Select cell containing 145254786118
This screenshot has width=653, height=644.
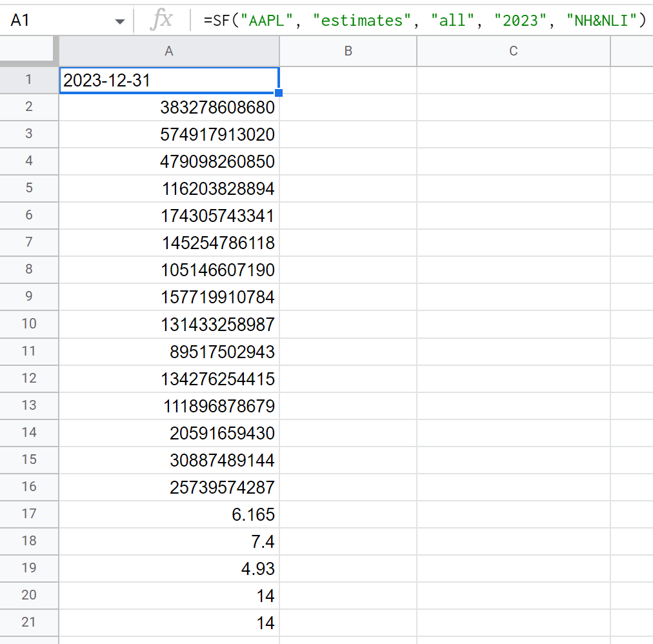tap(169, 243)
